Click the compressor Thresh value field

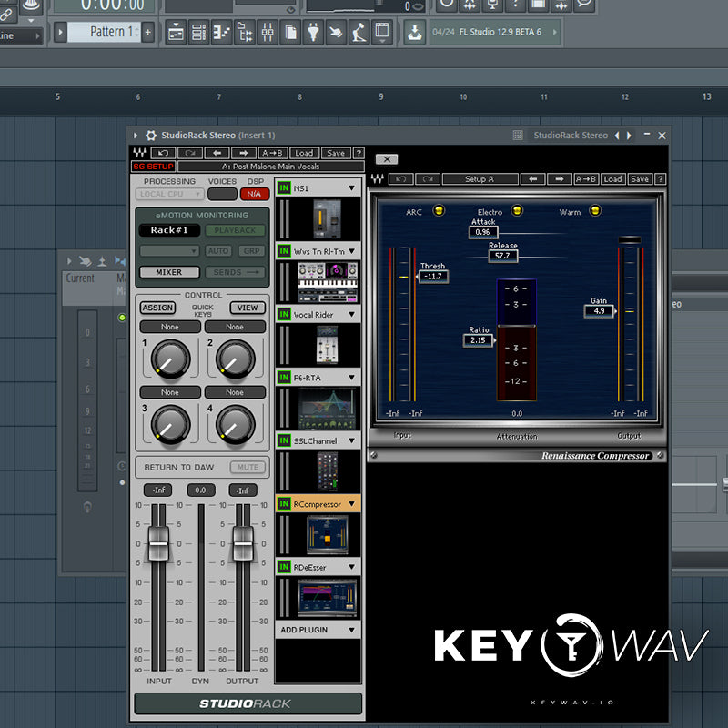point(434,276)
